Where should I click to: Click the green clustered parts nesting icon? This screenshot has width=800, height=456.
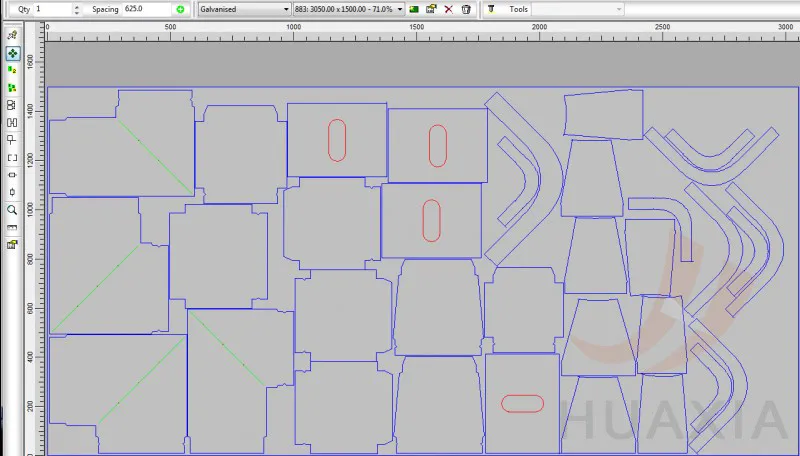[x=12, y=88]
